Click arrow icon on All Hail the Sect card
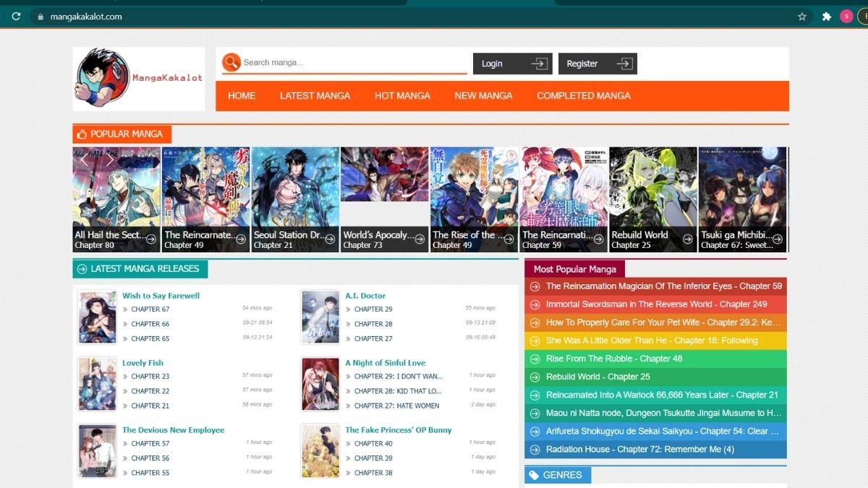The width and height of the screenshot is (868, 488). (x=152, y=238)
